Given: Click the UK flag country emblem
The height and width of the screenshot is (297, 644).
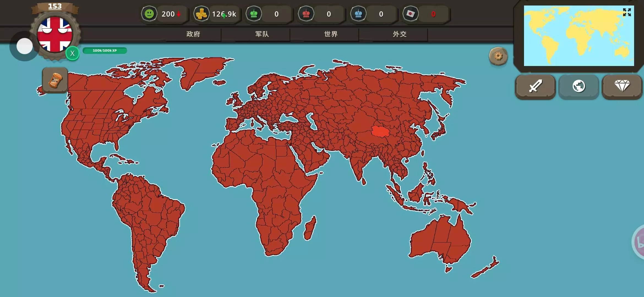Looking at the screenshot, I should pyautogui.click(x=55, y=34).
